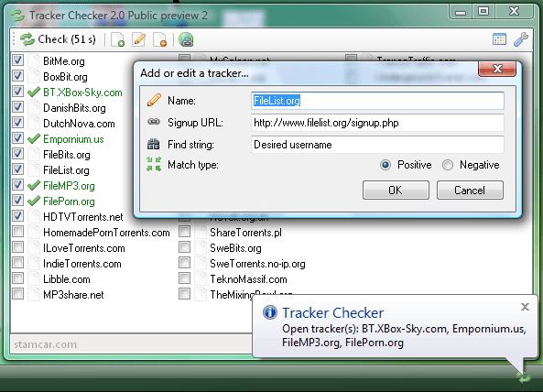Cancel the add or edit tracker dialog
Screen dimensions: 543x392
tap(470, 191)
